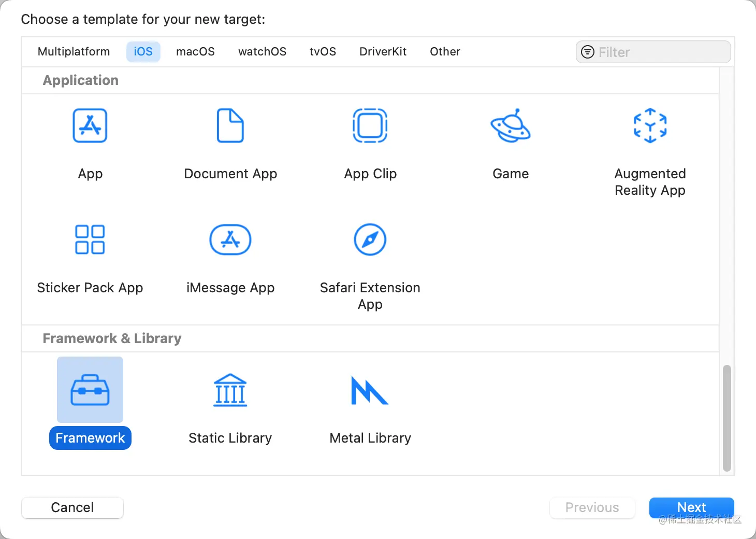
Task: Click the Safari Extension App label
Action: (x=370, y=296)
